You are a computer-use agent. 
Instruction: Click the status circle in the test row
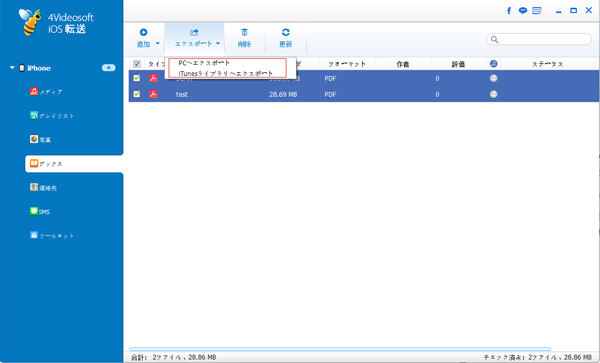tap(494, 94)
